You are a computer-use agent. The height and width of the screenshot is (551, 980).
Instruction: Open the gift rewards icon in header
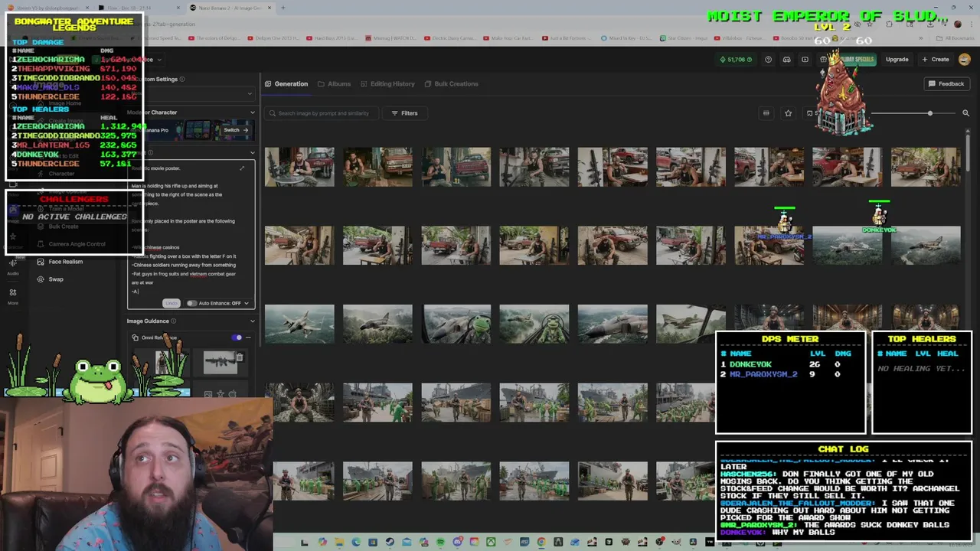point(823,60)
